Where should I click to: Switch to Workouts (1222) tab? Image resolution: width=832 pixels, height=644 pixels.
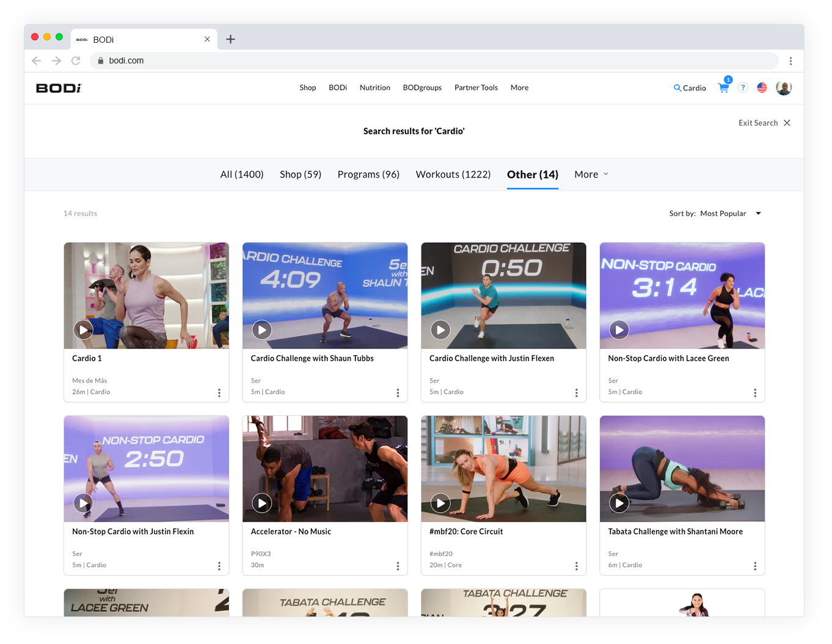[x=453, y=175]
